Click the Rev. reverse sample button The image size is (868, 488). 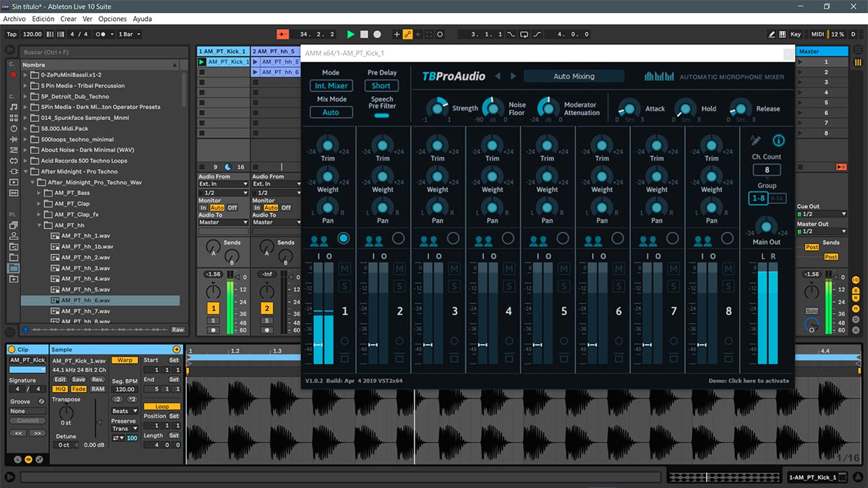(x=97, y=380)
